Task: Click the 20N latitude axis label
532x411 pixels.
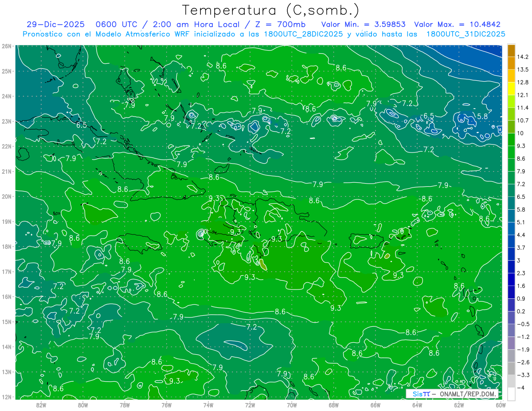Action: tap(6, 196)
